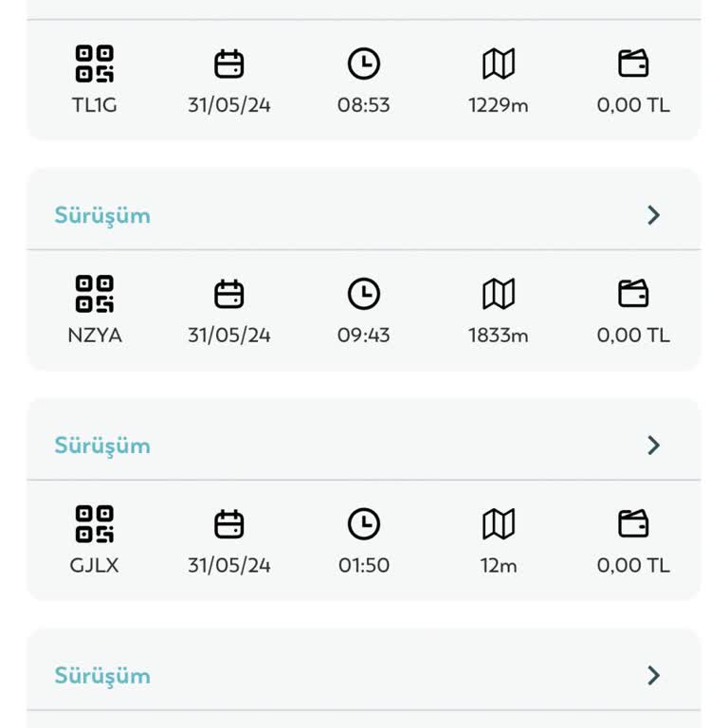Click the wallet icon in the GJLX ride

[x=633, y=524]
